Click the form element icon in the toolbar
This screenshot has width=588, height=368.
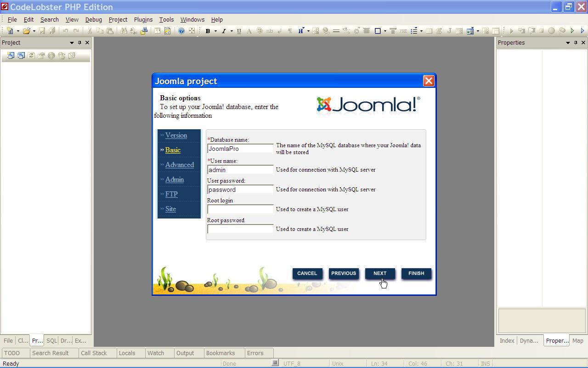(470, 31)
